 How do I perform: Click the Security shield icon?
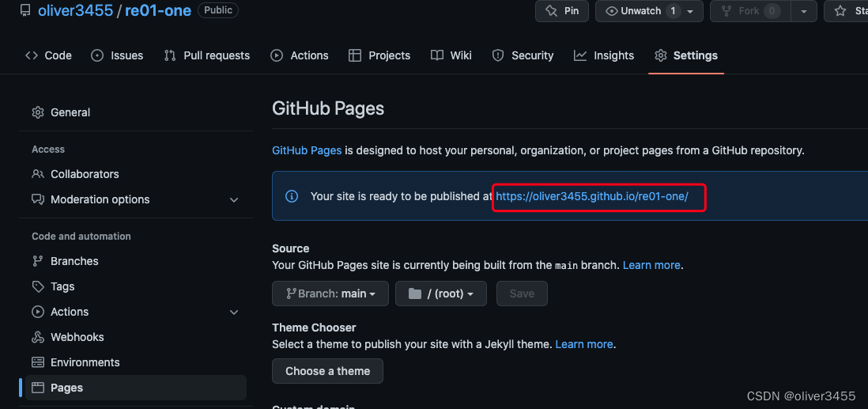click(498, 55)
